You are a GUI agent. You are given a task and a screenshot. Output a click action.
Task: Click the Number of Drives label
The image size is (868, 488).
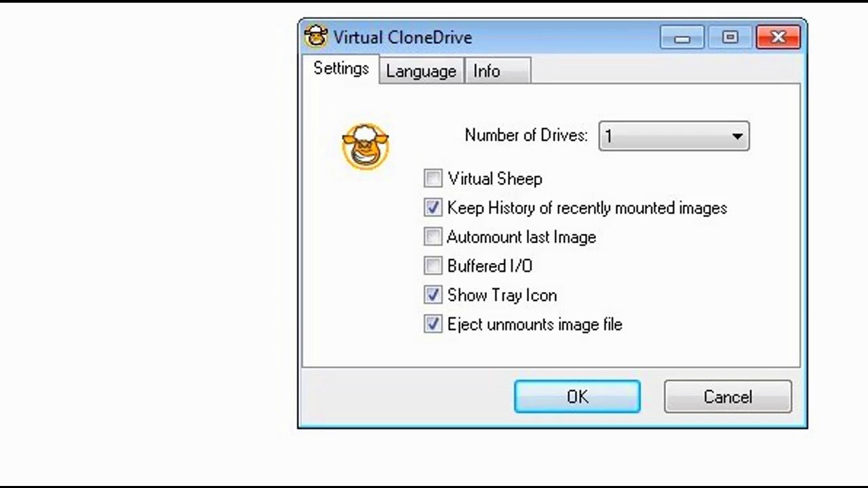(x=526, y=136)
